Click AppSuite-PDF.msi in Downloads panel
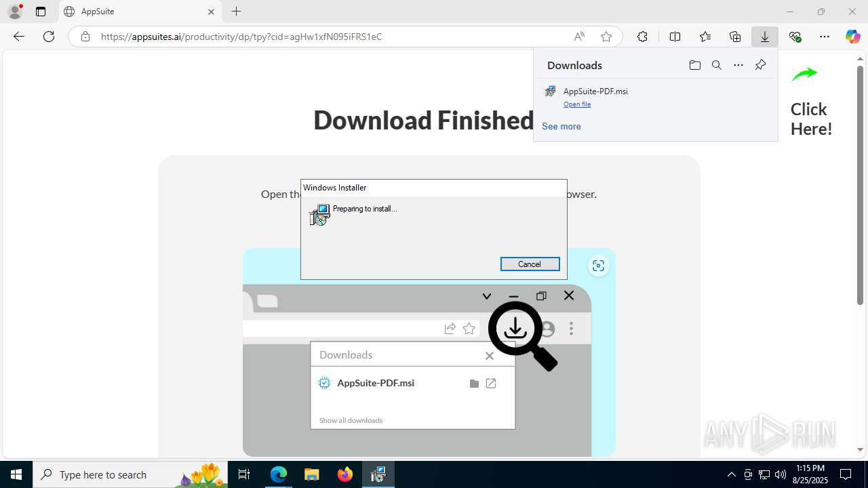 coord(595,91)
